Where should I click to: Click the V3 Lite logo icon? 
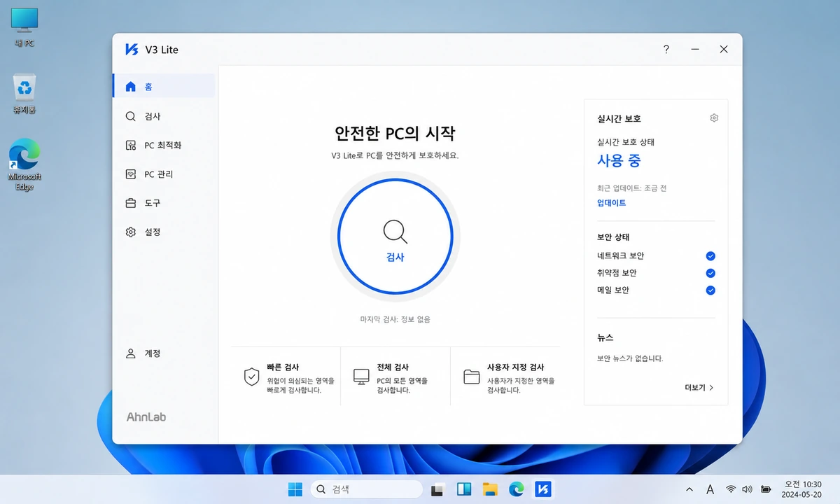(x=132, y=49)
